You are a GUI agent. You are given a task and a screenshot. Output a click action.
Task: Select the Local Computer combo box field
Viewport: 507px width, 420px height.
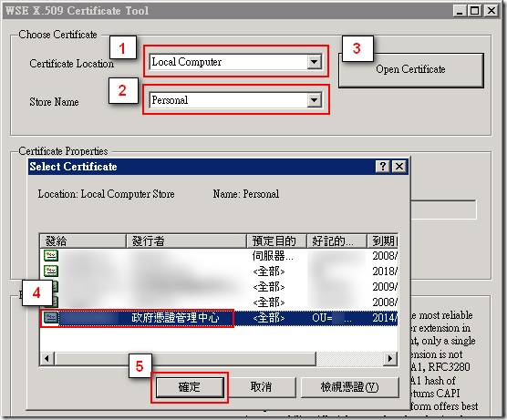tap(235, 62)
